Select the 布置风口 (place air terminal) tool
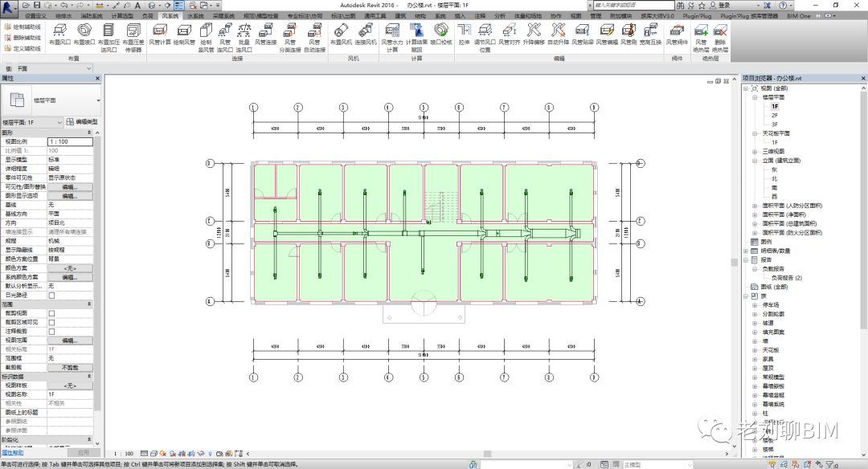The height and width of the screenshot is (469, 868). click(x=59, y=35)
